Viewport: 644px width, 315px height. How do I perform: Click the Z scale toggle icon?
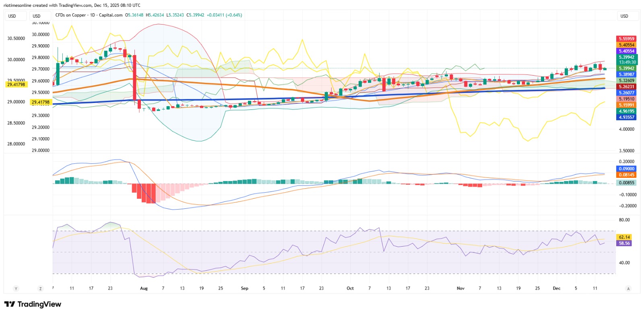click(40, 288)
